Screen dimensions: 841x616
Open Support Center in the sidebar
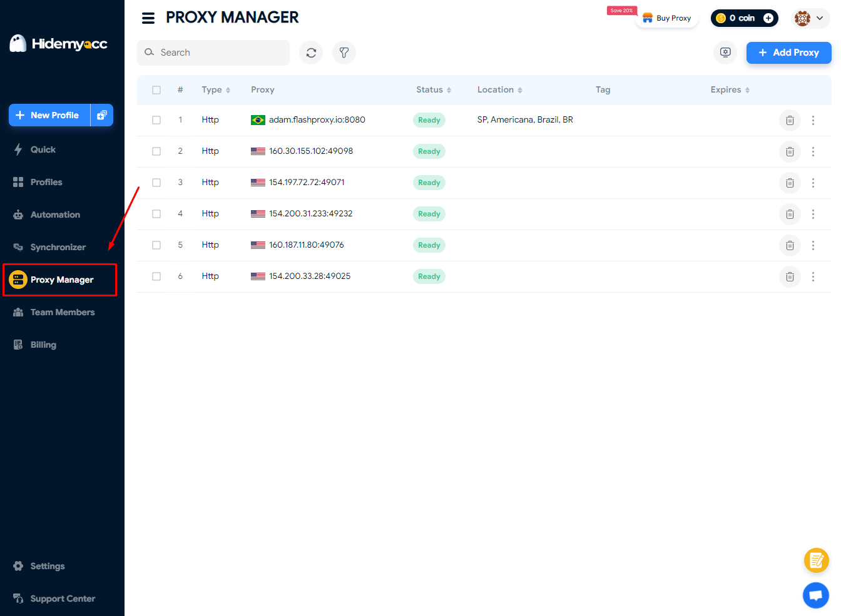click(x=54, y=598)
